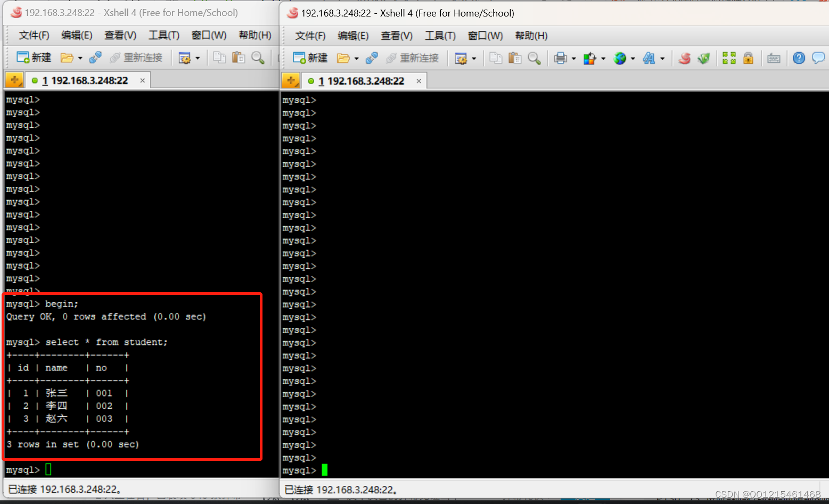Viewport: 829px width, 504px height.
Task: Click orange add-tab plus button in right window
Action: point(291,81)
